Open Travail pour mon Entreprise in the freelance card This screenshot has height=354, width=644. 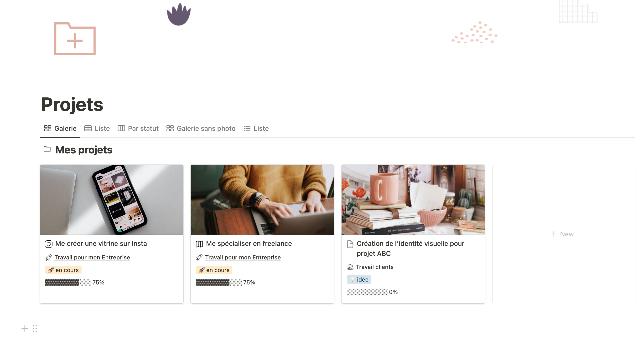(x=243, y=257)
